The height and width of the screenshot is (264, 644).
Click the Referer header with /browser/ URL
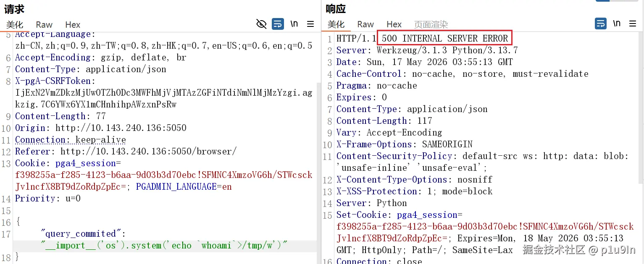tap(126, 151)
